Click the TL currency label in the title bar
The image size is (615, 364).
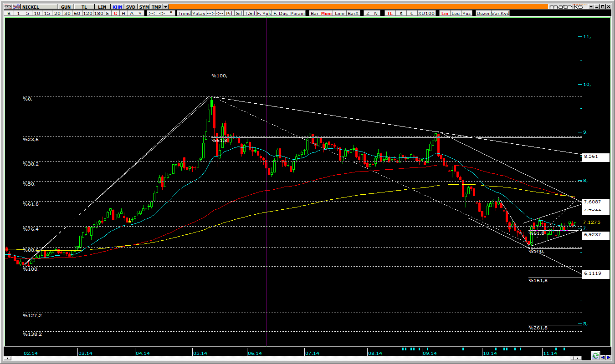(84, 7)
